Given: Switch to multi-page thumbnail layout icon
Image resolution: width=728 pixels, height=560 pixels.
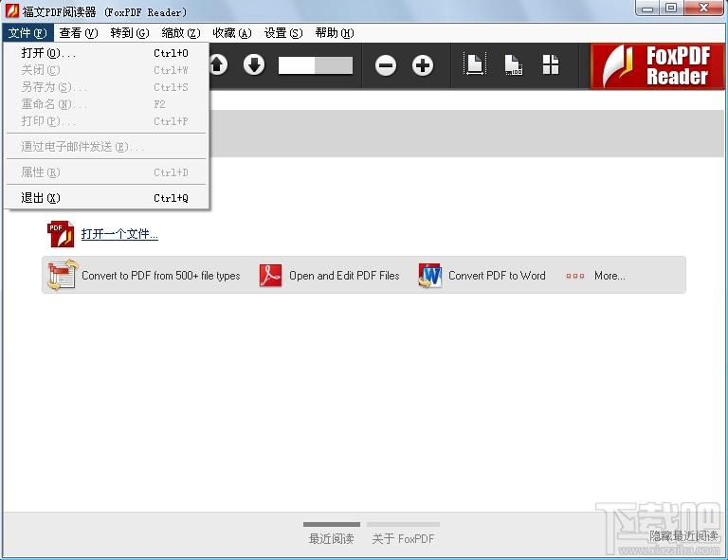Looking at the screenshot, I should tap(551, 64).
